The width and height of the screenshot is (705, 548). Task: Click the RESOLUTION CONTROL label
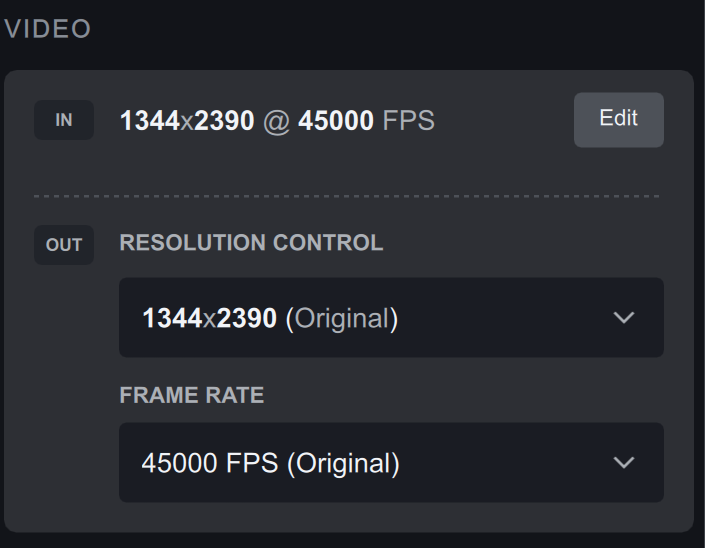(251, 243)
